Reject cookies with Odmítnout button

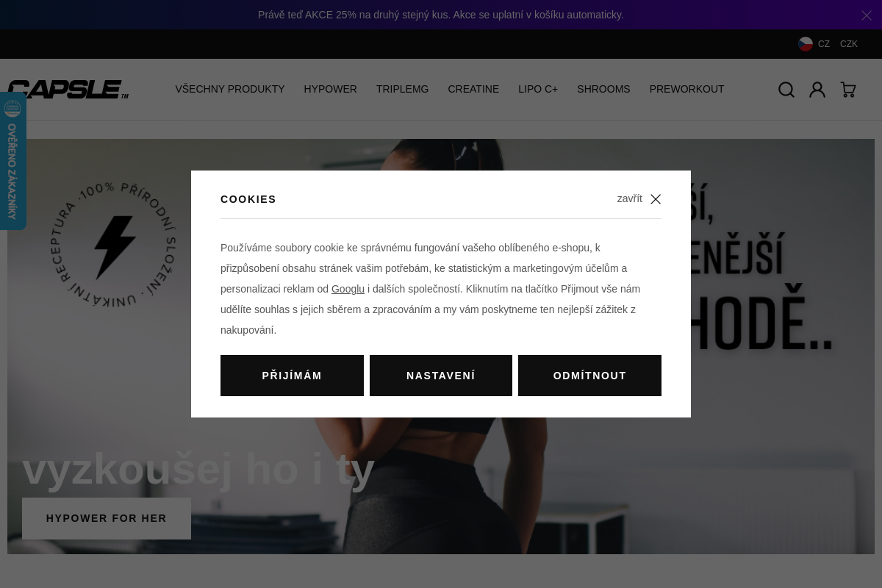589,376
